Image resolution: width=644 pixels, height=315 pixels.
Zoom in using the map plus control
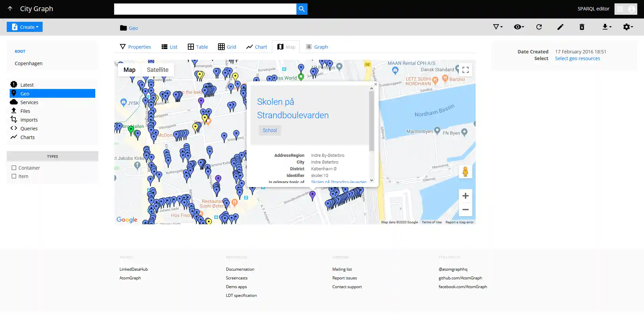coord(465,196)
